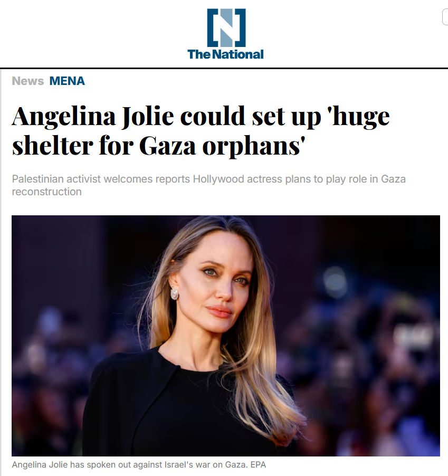
Task: Click the partially visible button at top right
Action: click(445, 17)
